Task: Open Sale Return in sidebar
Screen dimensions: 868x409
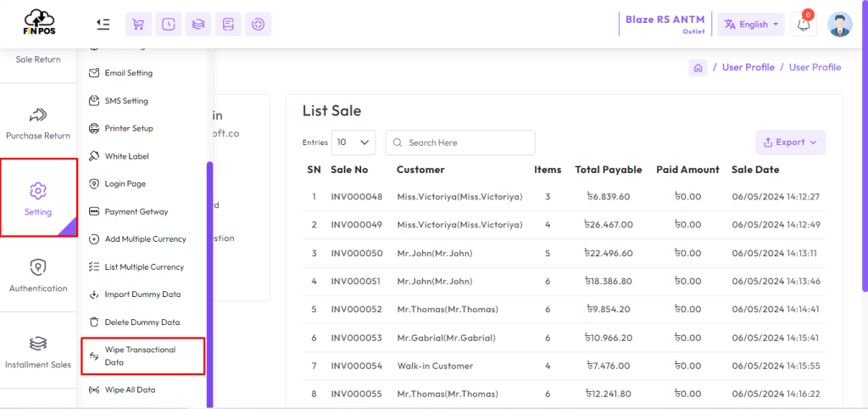Action: pos(38,59)
